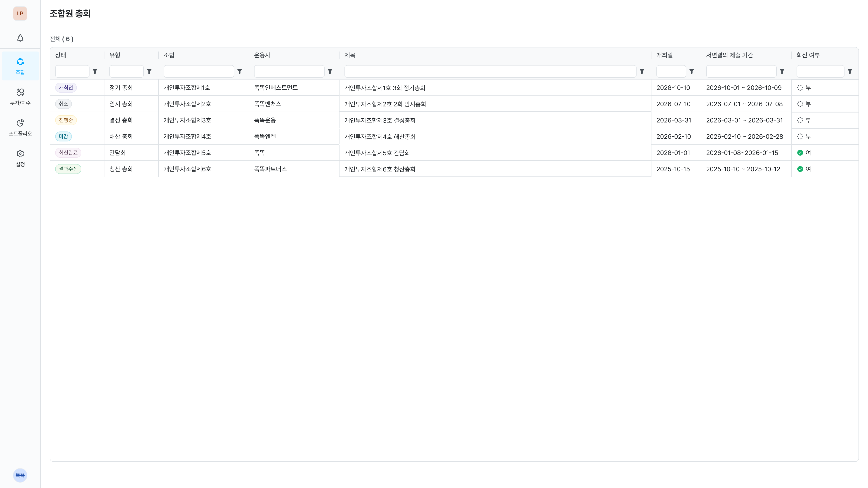Click the 결과수신 status badge

click(68, 169)
